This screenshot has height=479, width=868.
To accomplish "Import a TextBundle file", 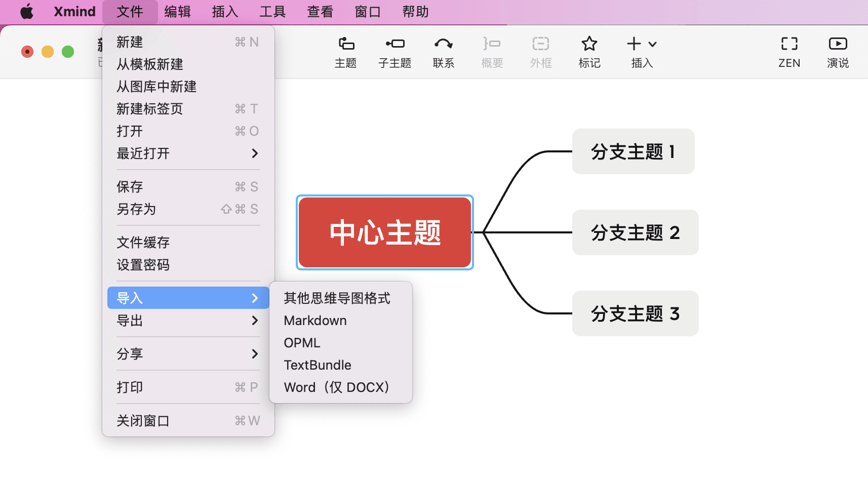I will click(341, 365).
